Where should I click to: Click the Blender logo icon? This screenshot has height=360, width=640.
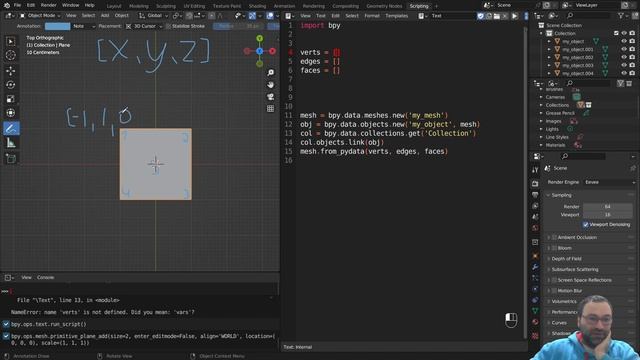[7, 5]
